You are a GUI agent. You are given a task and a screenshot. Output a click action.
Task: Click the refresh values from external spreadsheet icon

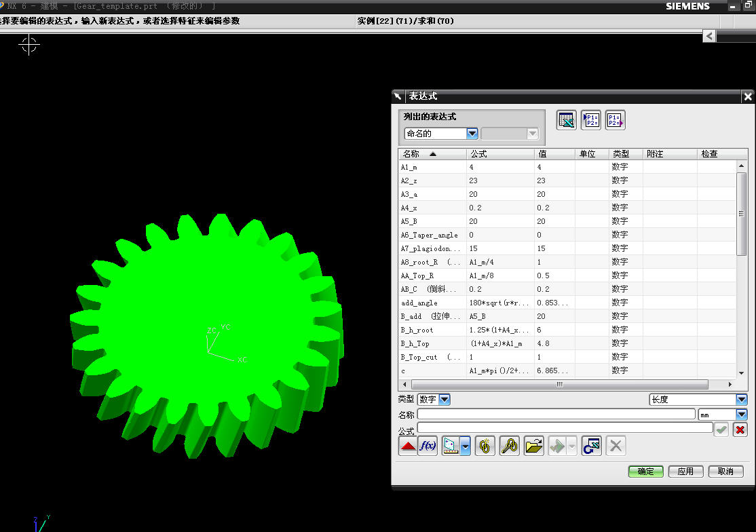592,446
